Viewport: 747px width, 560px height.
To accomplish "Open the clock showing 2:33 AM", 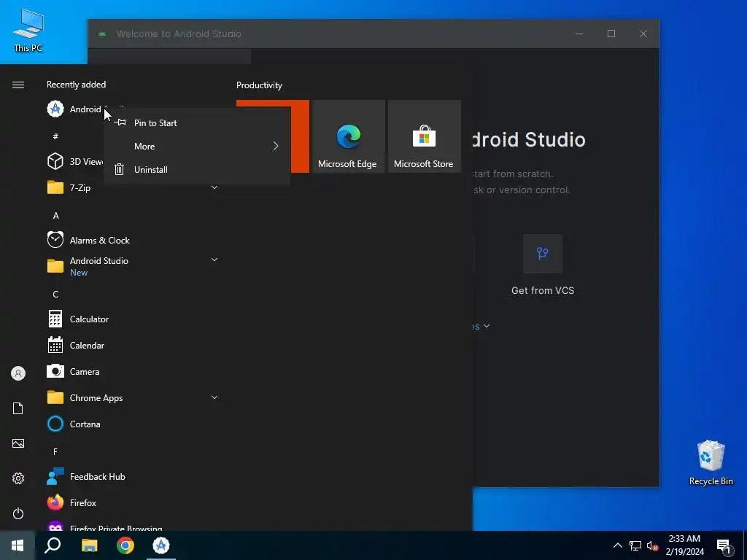I will point(684,545).
